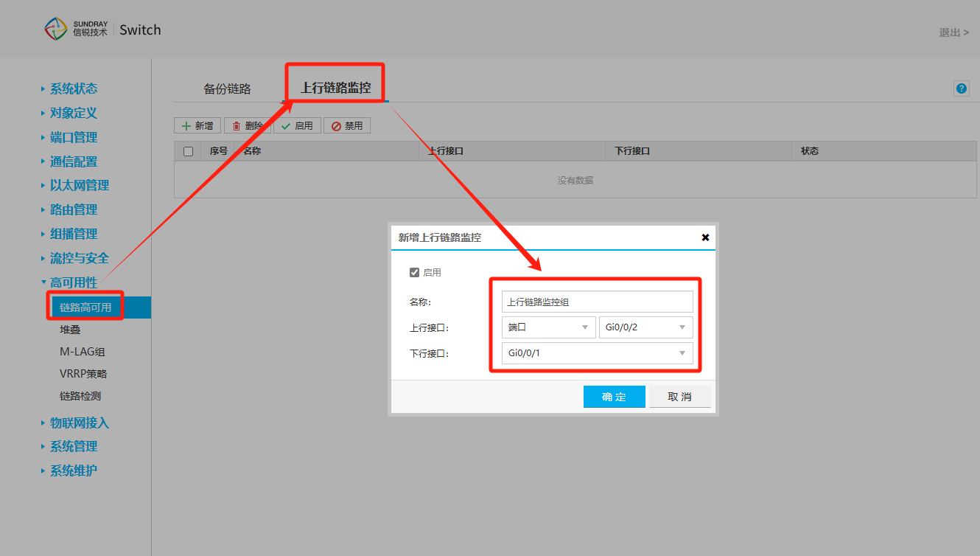This screenshot has width=980, height=556.
Task: Open the Gi0/0/1 downlink interface dropdown
Action: coord(598,353)
